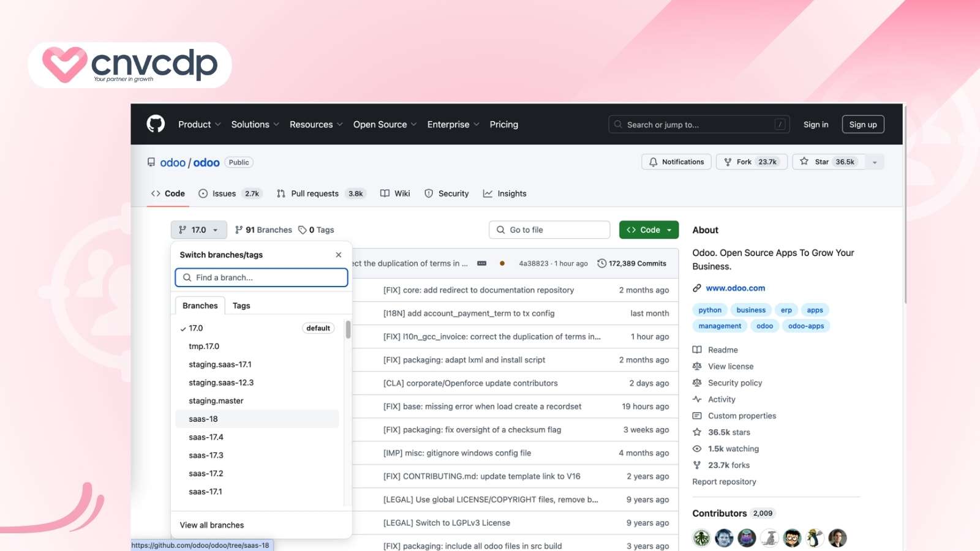Select the staging.master branch
980x551 pixels.
click(216, 401)
